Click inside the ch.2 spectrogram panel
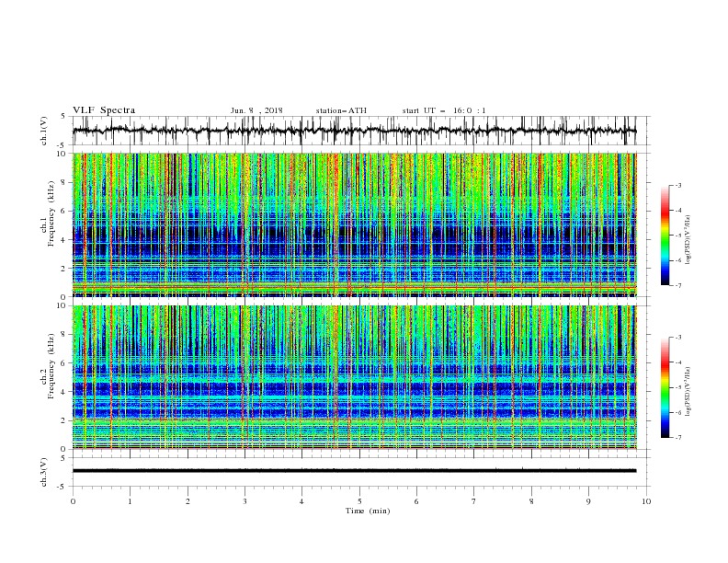This screenshot has width=728, height=563. tap(354, 377)
